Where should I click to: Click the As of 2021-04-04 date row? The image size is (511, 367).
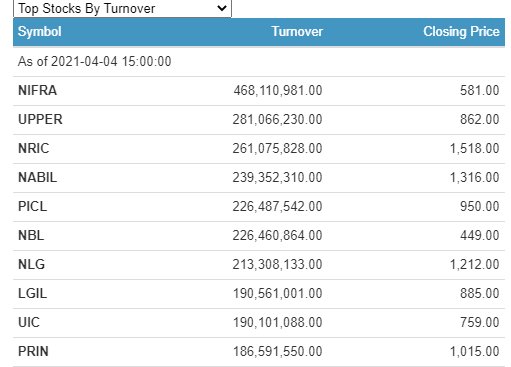pyautogui.click(x=259, y=62)
